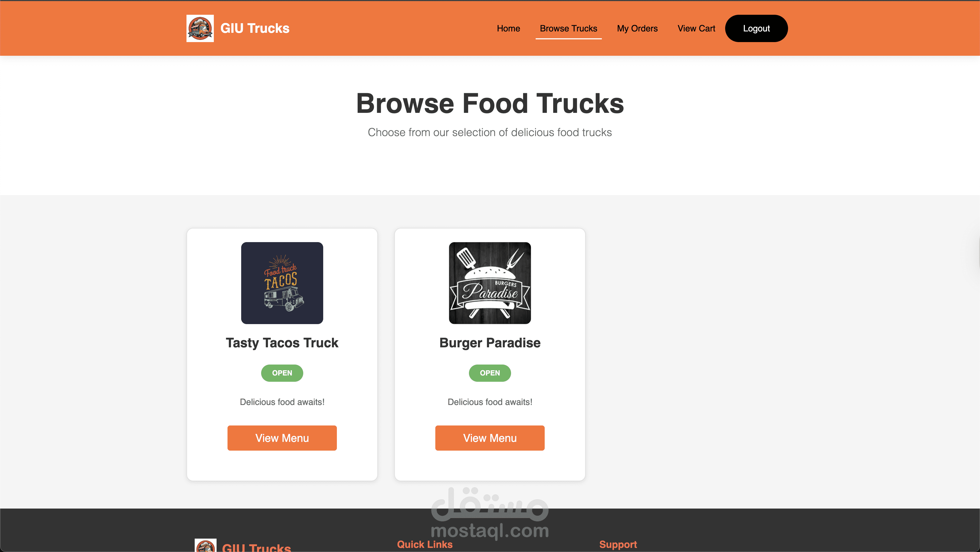Go to the Home nav link
Screen dimensions: 980x552
click(508, 28)
